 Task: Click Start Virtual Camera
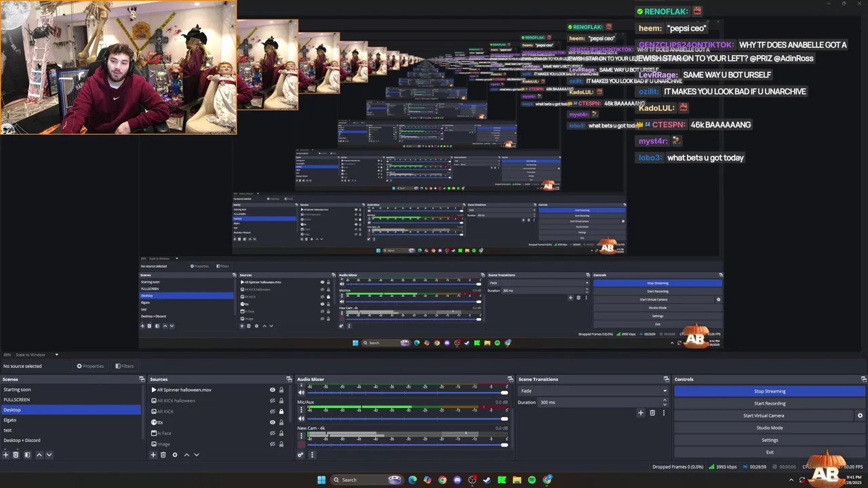pyautogui.click(x=764, y=415)
